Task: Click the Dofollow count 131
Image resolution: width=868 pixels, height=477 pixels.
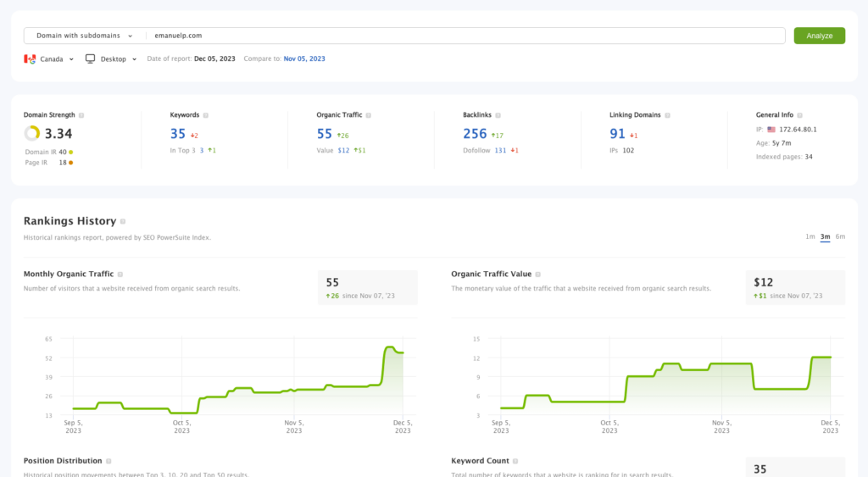Action: (500, 151)
